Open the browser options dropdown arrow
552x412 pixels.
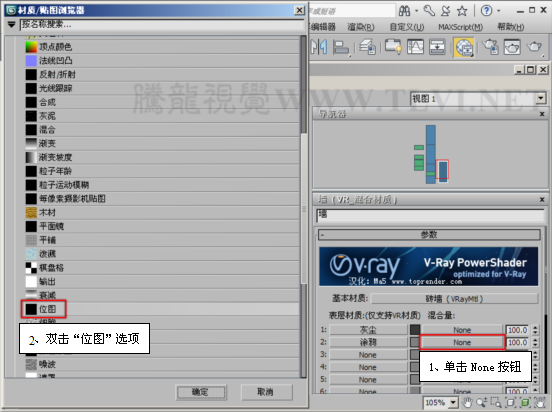coord(12,24)
